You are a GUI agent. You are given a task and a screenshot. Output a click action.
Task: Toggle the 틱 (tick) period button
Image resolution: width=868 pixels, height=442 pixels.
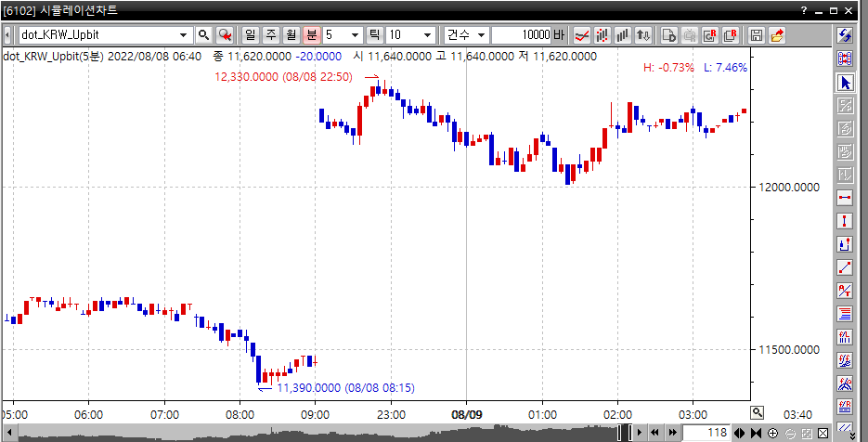pyautogui.click(x=375, y=34)
